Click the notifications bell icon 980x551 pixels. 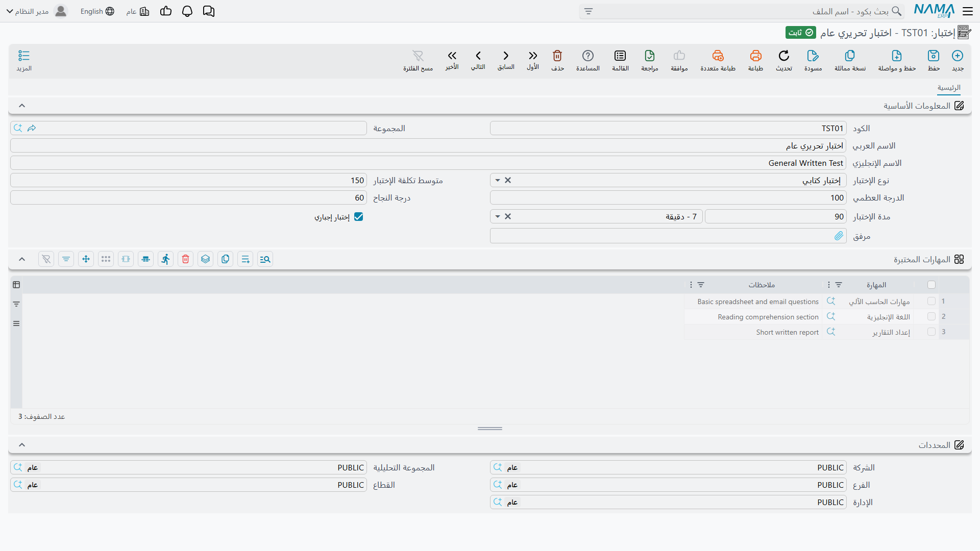pos(187,11)
